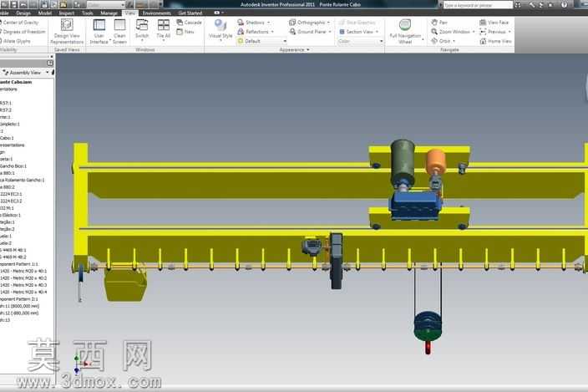Click Save in quick access toolbar
Image resolution: width=588 pixels, height=392 pixels.
pyautogui.click(x=13, y=4)
